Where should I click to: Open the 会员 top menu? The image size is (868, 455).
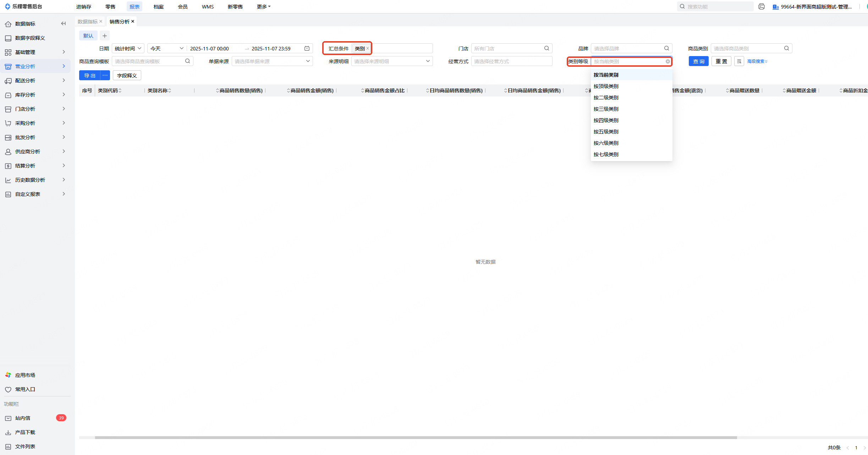coord(182,6)
